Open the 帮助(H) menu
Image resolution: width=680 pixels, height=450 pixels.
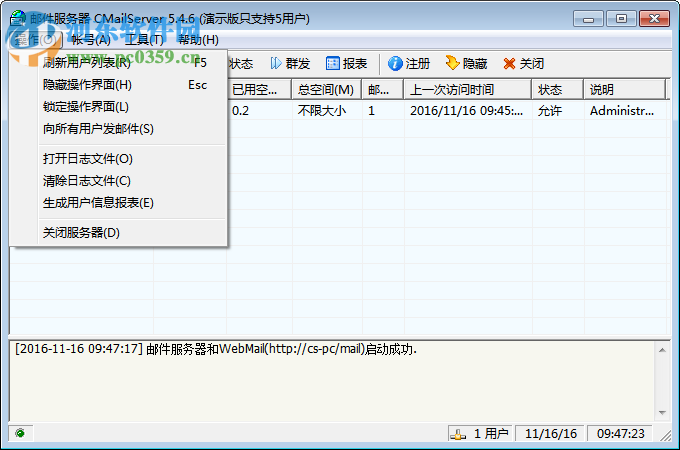(x=198, y=40)
